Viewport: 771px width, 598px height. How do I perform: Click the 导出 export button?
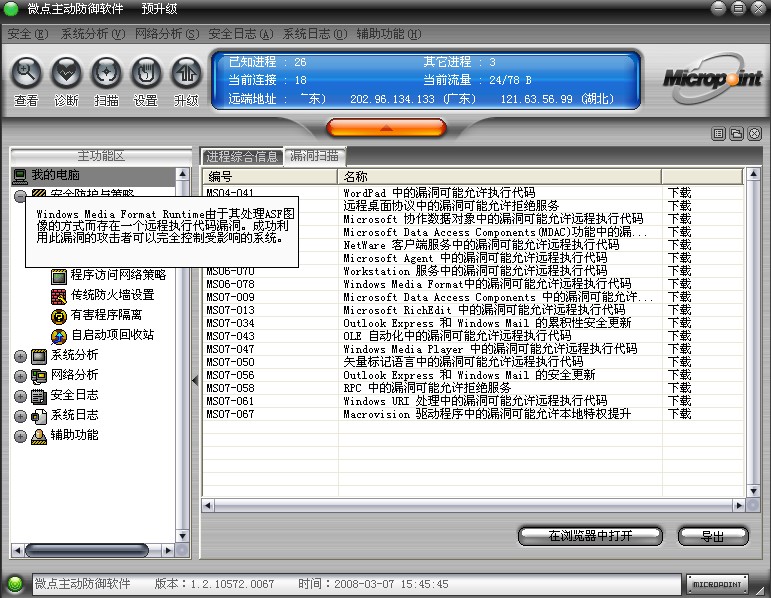[713, 536]
